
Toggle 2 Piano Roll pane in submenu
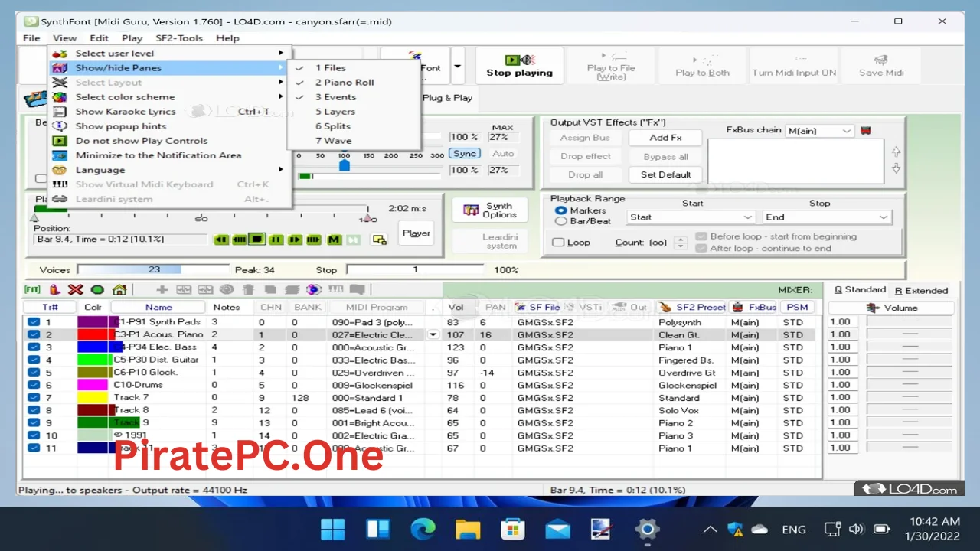pyautogui.click(x=354, y=83)
